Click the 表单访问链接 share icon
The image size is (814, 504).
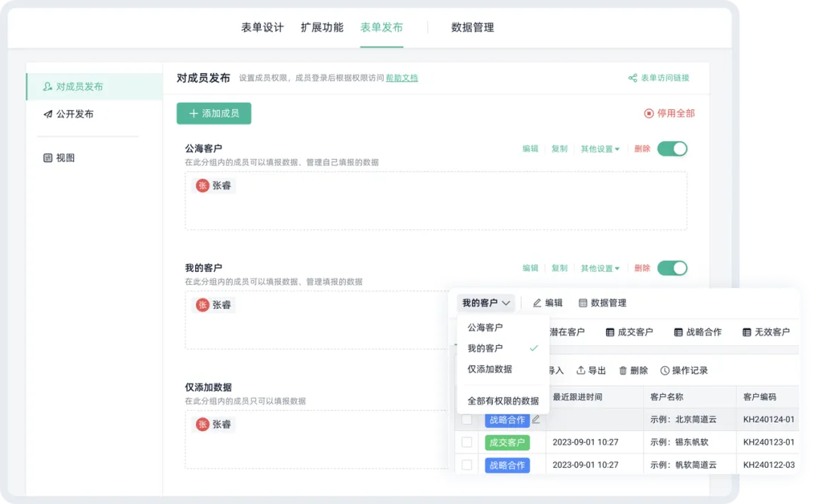tap(634, 78)
